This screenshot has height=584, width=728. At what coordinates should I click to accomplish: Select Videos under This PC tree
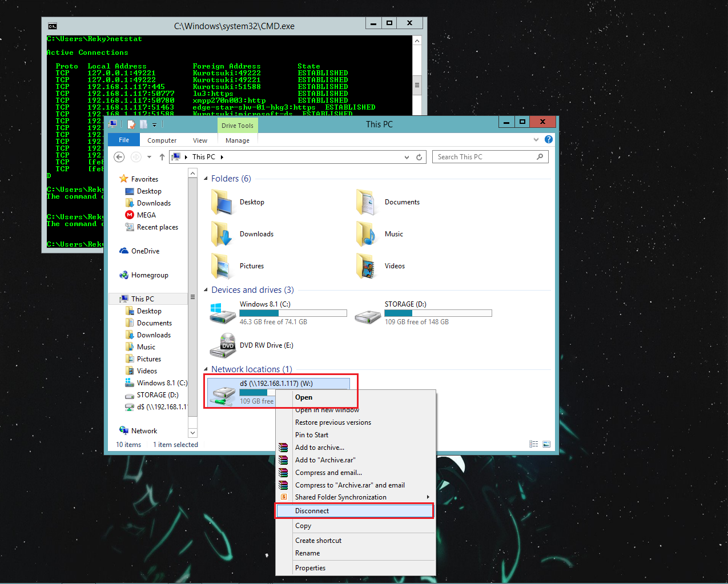[147, 371]
